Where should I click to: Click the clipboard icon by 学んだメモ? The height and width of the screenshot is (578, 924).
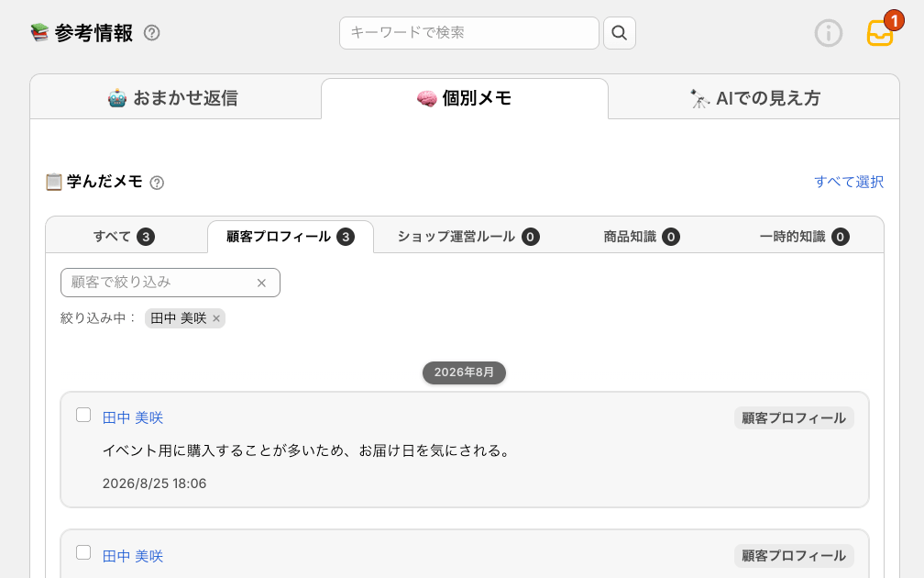[53, 183]
